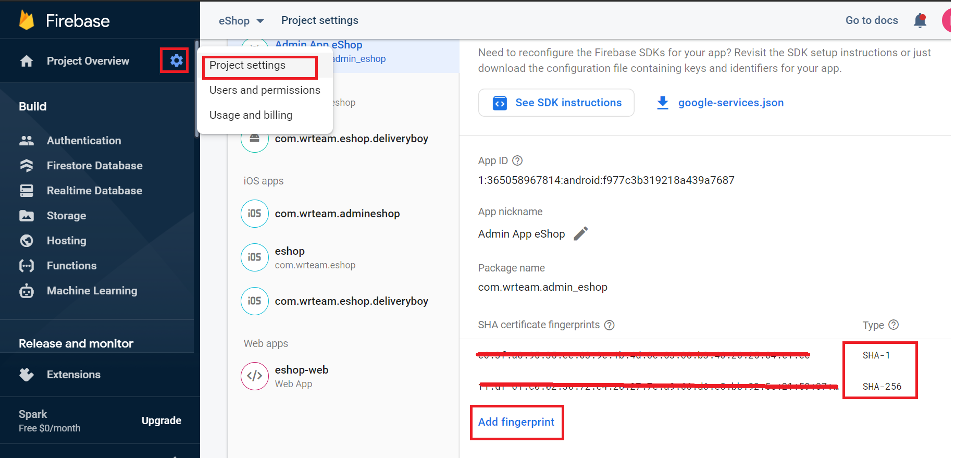Download the google-services.json file
980x458 pixels.
(x=721, y=103)
